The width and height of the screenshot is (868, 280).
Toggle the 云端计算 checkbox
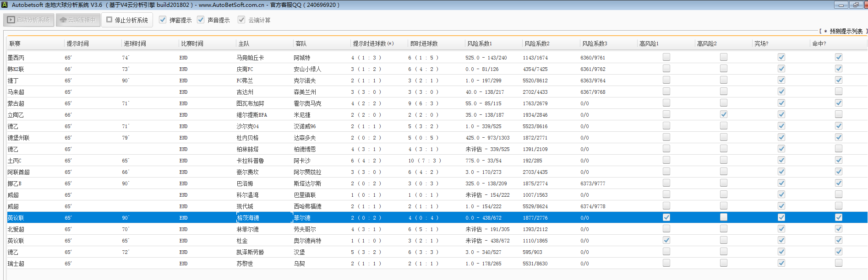[x=241, y=20]
